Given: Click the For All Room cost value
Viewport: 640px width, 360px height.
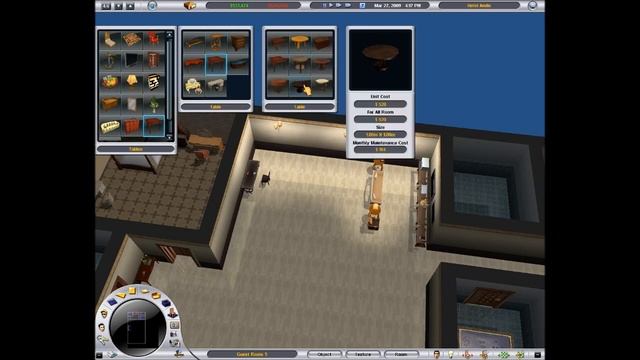Looking at the screenshot, I should [x=380, y=119].
